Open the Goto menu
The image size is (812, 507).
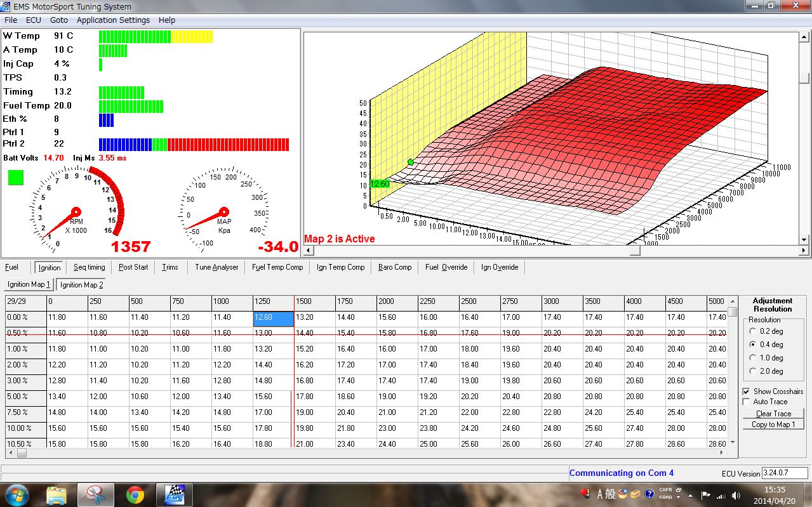coord(59,20)
